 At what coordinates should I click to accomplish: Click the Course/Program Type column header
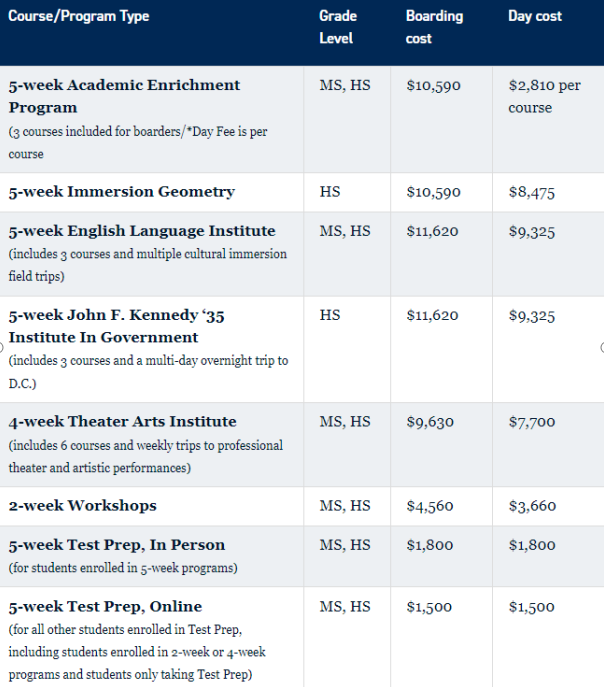coord(79,16)
